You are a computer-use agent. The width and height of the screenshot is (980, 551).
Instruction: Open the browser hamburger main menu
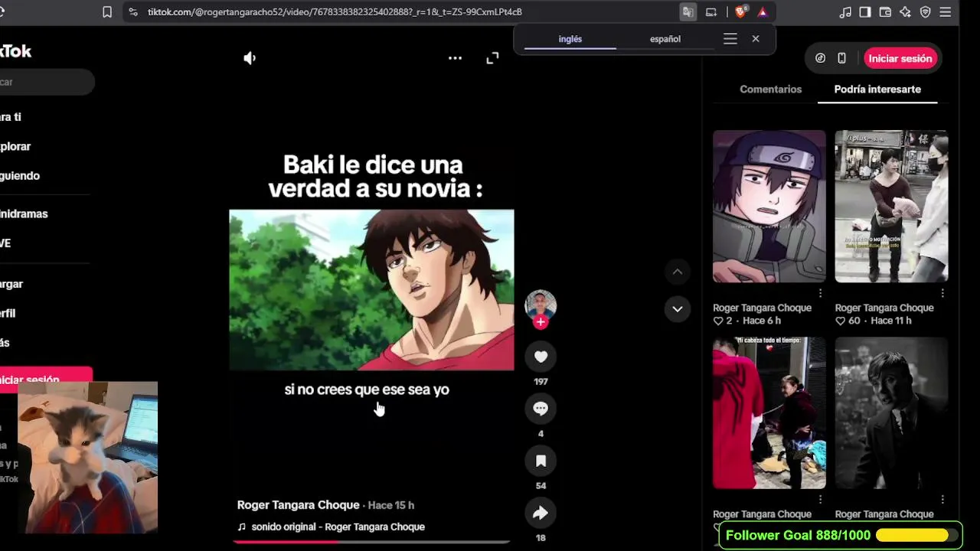pyautogui.click(x=945, y=12)
